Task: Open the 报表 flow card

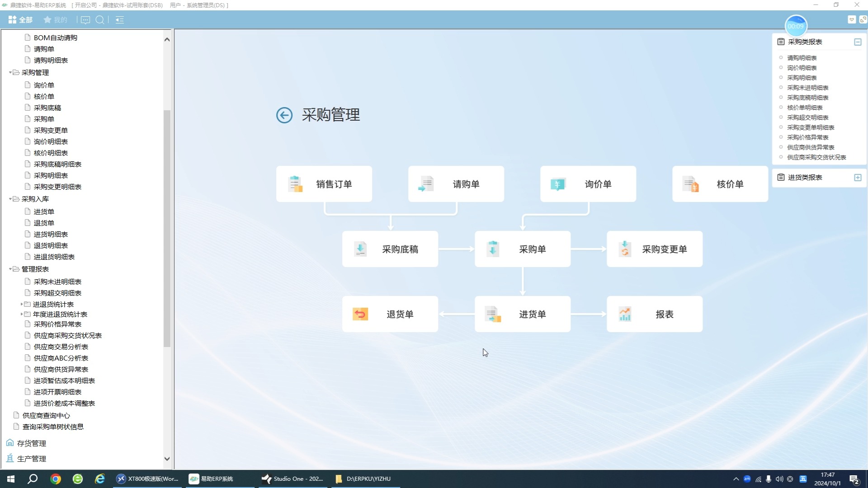Action: point(654,314)
